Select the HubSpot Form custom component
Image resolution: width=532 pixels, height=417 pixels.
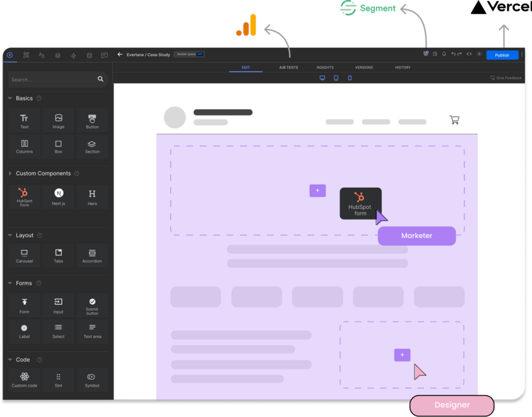[x=25, y=197]
